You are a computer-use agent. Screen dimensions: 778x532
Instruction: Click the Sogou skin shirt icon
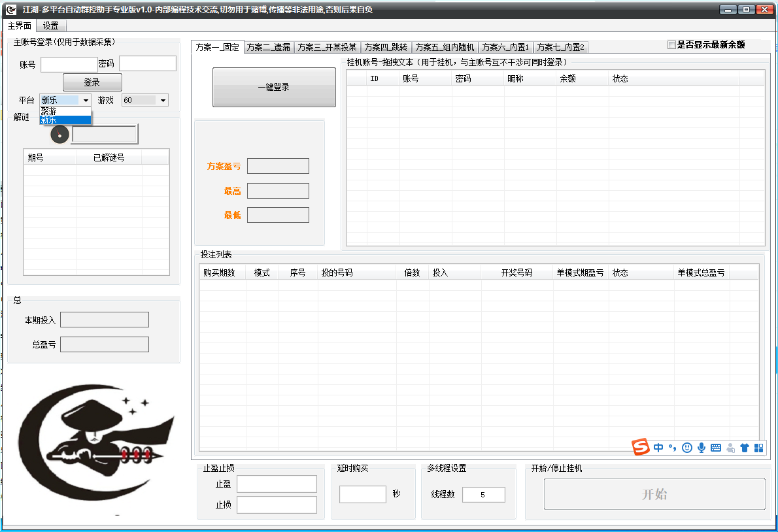click(745, 448)
